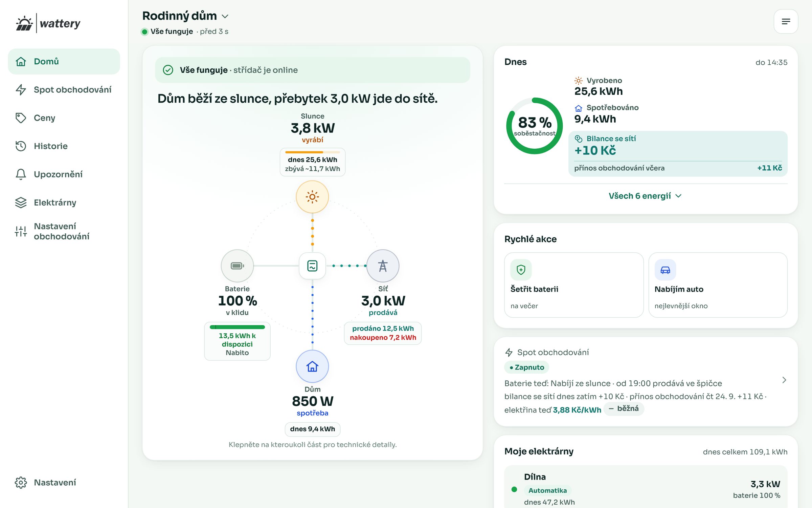Click the grid pylon node icon
Screen dimensions: 812x508
click(x=383, y=266)
